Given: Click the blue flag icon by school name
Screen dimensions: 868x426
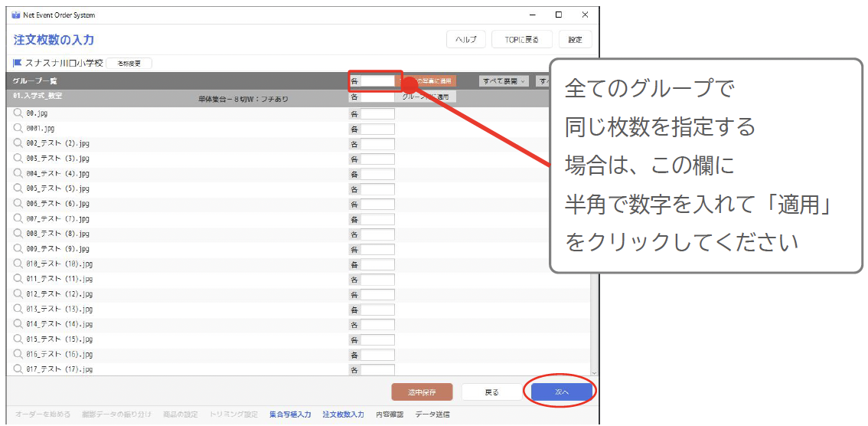Looking at the screenshot, I should point(18,63).
